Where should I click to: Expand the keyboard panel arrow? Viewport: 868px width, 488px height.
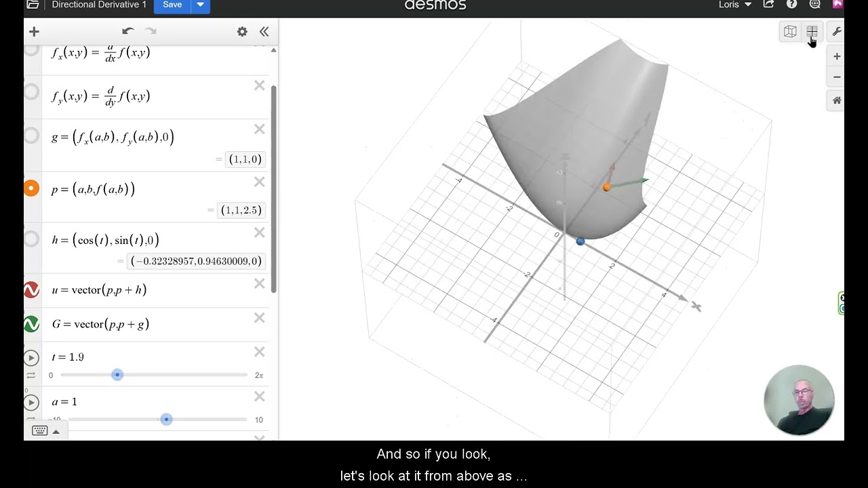pos(56,431)
